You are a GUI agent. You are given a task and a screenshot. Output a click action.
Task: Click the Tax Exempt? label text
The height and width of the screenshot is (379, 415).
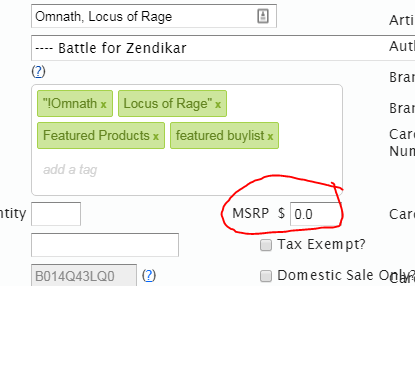point(321,244)
